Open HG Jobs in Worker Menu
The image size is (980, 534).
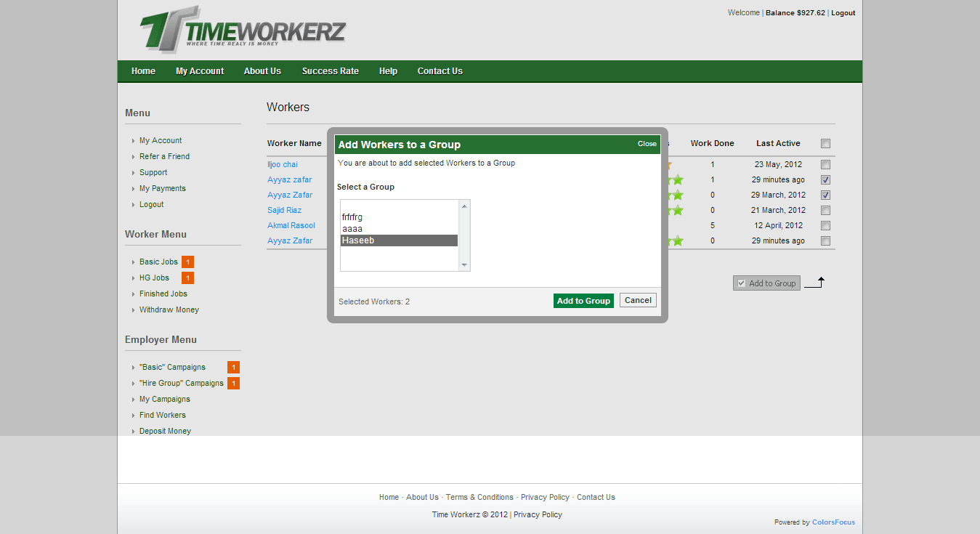pos(154,278)
